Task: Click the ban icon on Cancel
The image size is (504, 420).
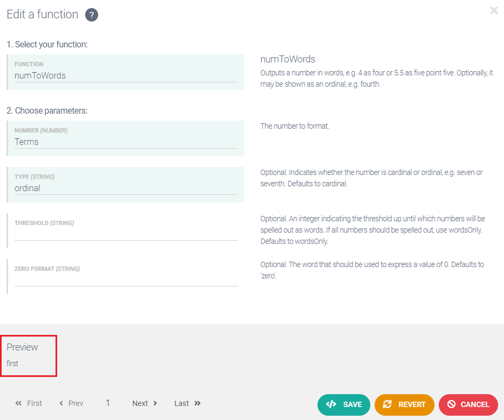Action: click(x=451, y=404)
